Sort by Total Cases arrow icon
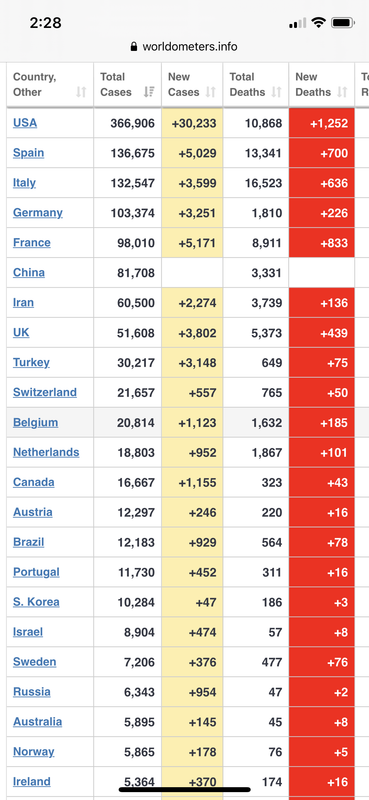Screen dimensions: 369x800 coord(149,92)
